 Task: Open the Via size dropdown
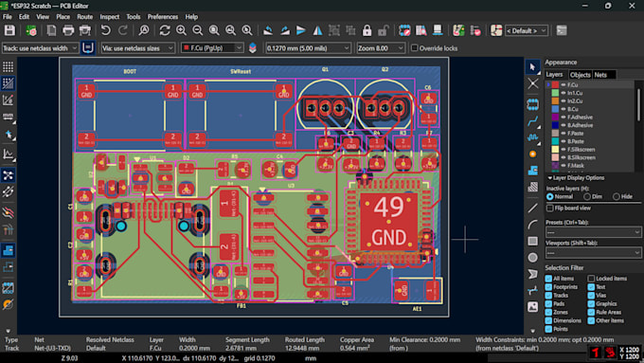(x=138, y=48)
